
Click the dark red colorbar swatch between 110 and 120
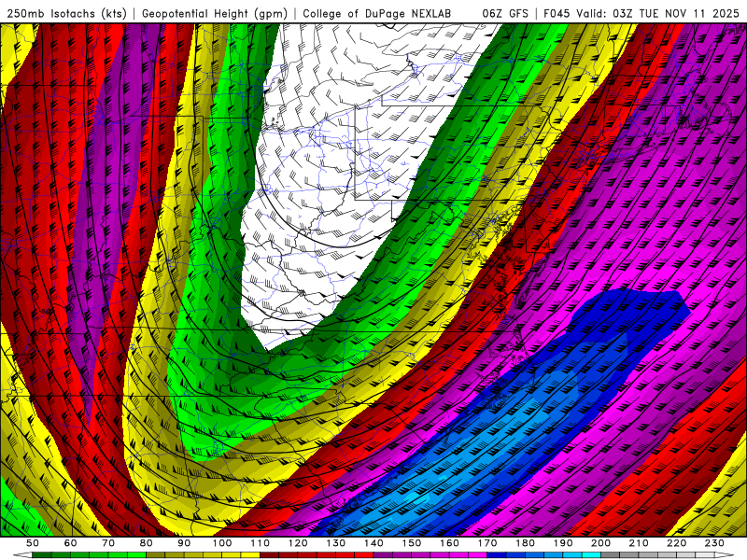pos(269,555)
